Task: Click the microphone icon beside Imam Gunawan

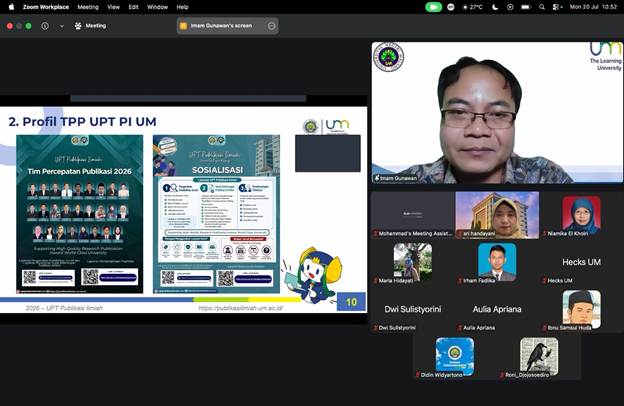Action: coord(376,178)
